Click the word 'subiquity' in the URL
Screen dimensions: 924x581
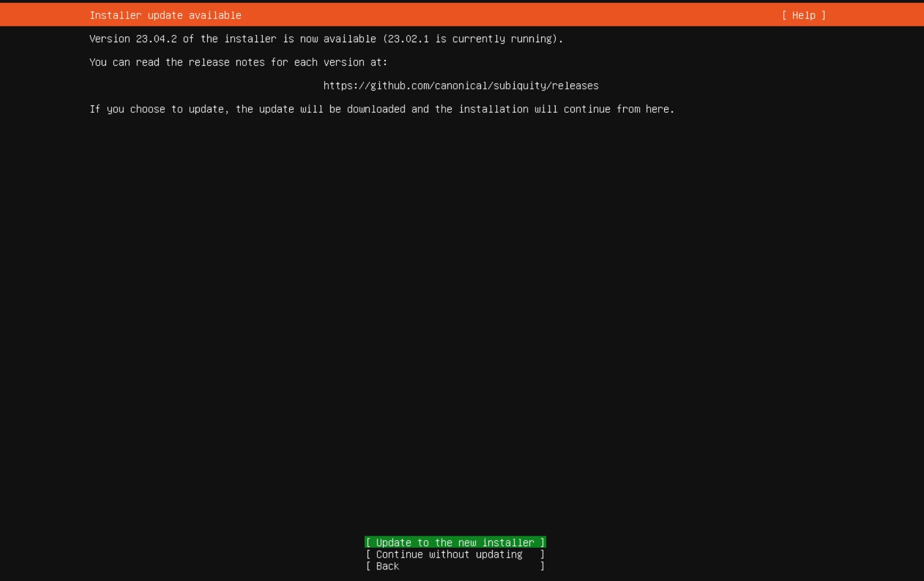pos(519,86)
